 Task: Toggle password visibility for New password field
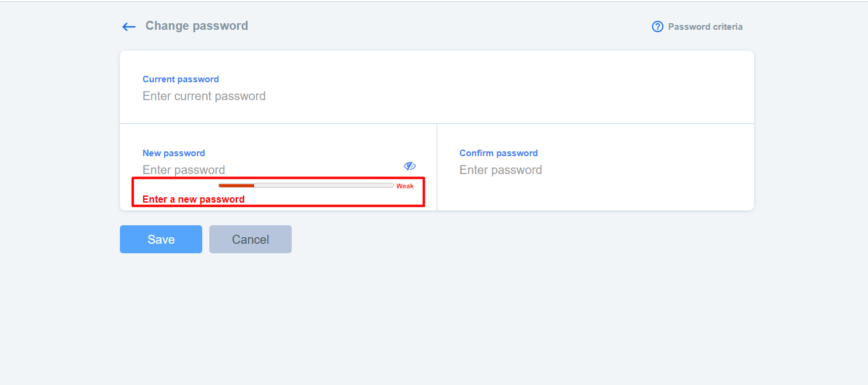410,165
